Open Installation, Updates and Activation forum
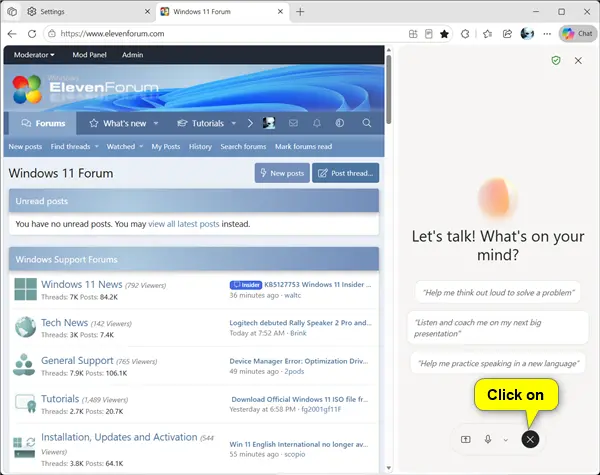The width and height of the screenshot is (600, 475). coord(119,437)
